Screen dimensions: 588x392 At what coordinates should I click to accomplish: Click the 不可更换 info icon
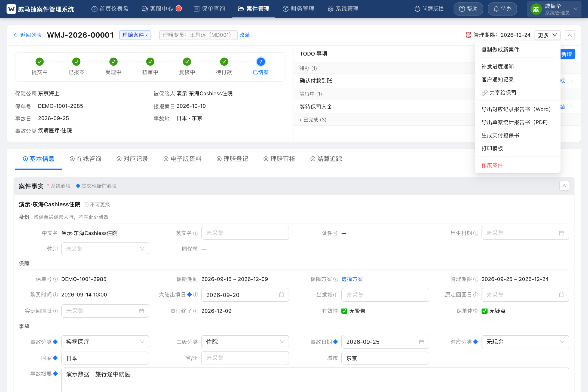86,205
